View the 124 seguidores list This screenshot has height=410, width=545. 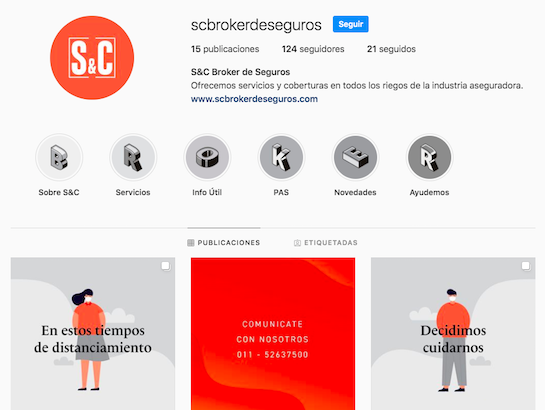pyautogui.click(x=313, y=49)
